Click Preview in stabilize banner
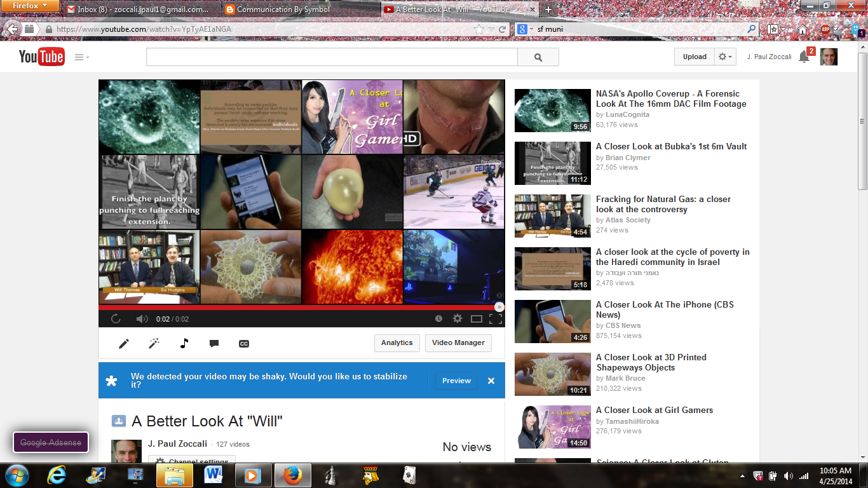This screenshot has height=488, width=868. (456, 381)
